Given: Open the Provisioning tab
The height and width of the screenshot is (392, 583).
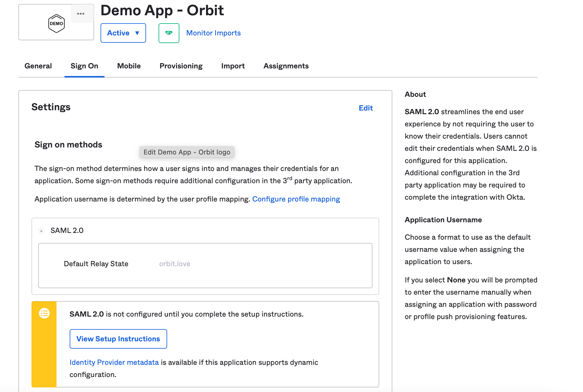Looking at the screenshot, I should (x=181, y=66).
